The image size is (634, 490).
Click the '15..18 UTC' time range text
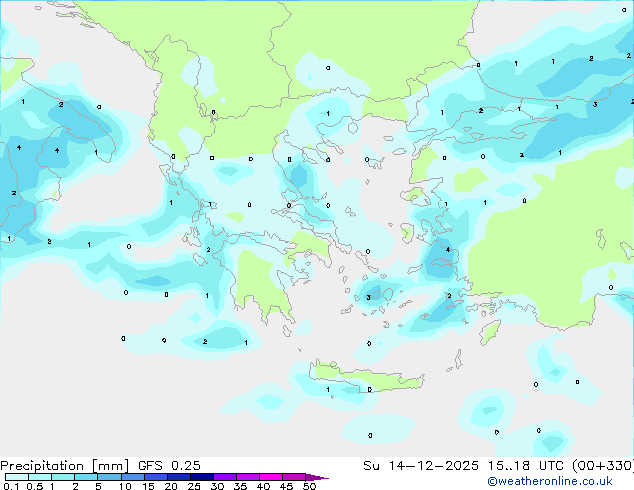point(525,466)
